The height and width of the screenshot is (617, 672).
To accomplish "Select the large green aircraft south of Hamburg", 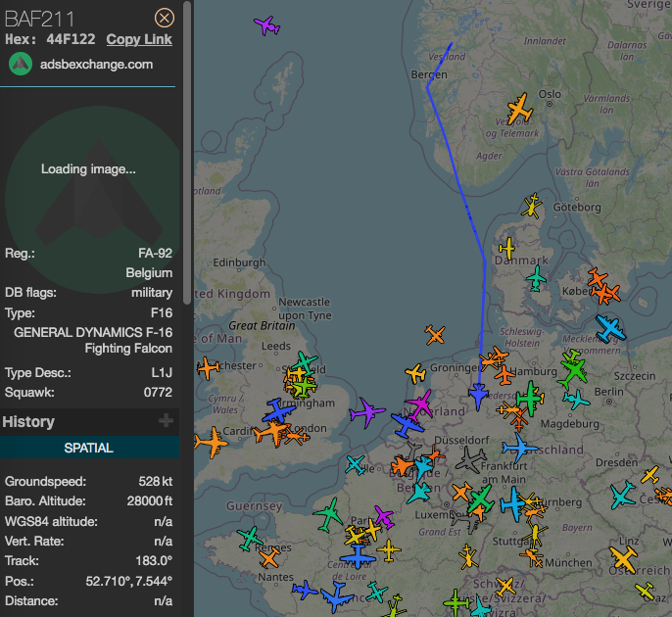I will (530, 399).
